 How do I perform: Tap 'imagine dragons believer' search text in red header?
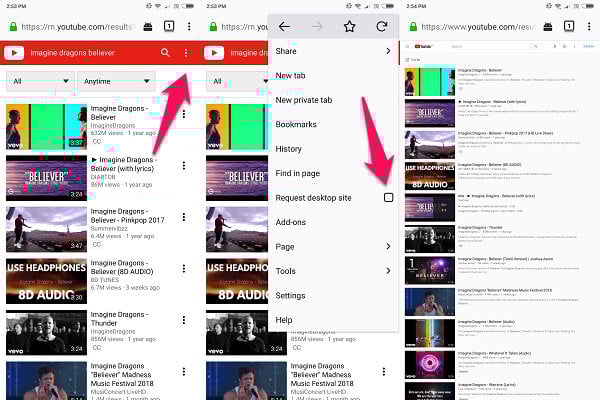coord(72,53)
